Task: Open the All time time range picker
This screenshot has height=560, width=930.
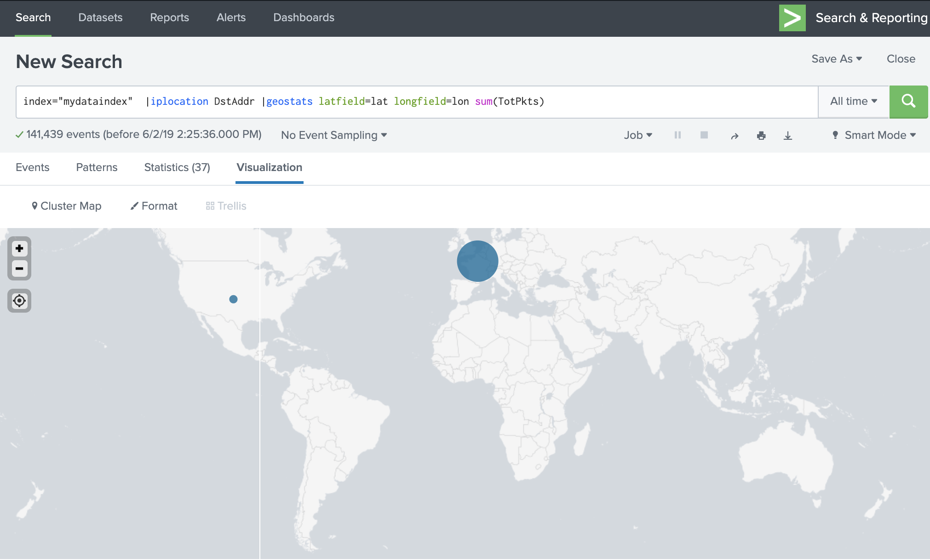Action: (x=853, y=101)
